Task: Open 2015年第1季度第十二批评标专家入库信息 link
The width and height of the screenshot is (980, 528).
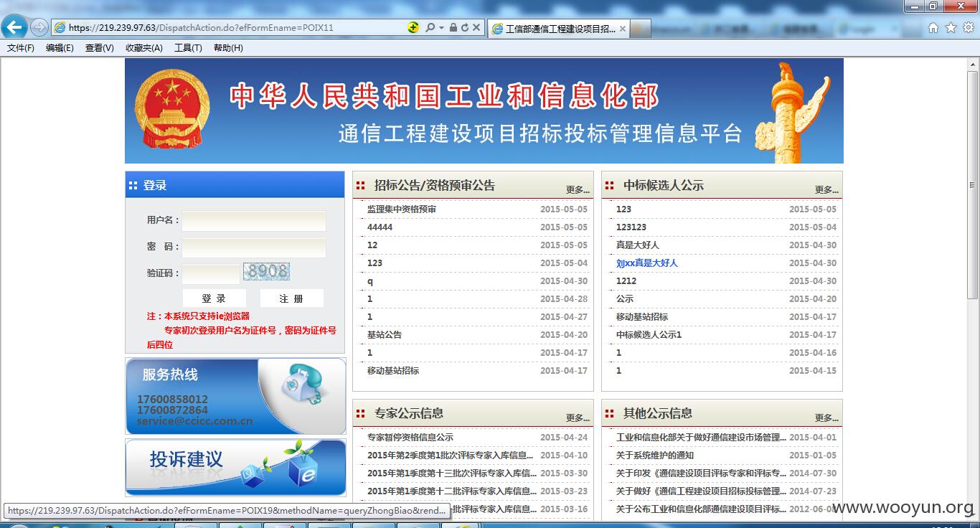Action: (452, 491)
